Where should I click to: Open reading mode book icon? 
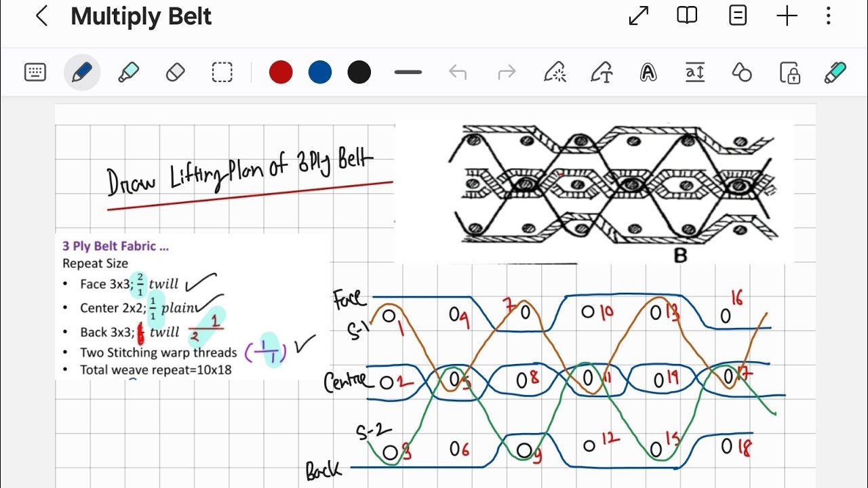click(688, 16)
